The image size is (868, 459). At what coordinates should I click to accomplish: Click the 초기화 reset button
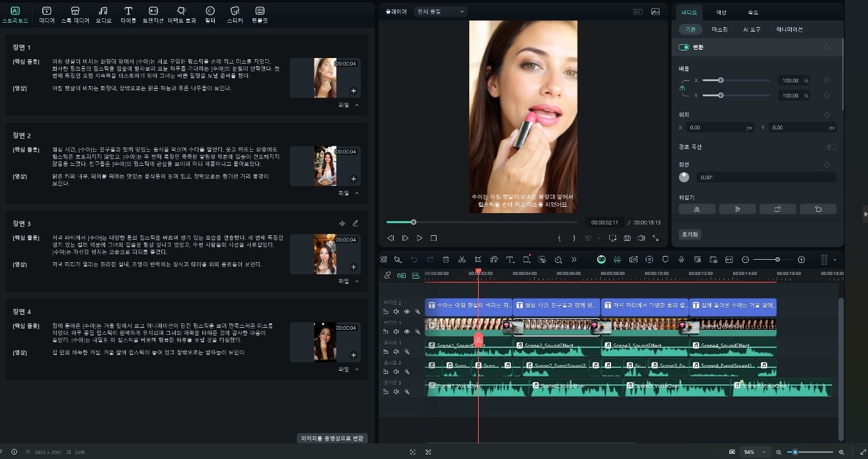pyautogui.click(x=690, y=235)
